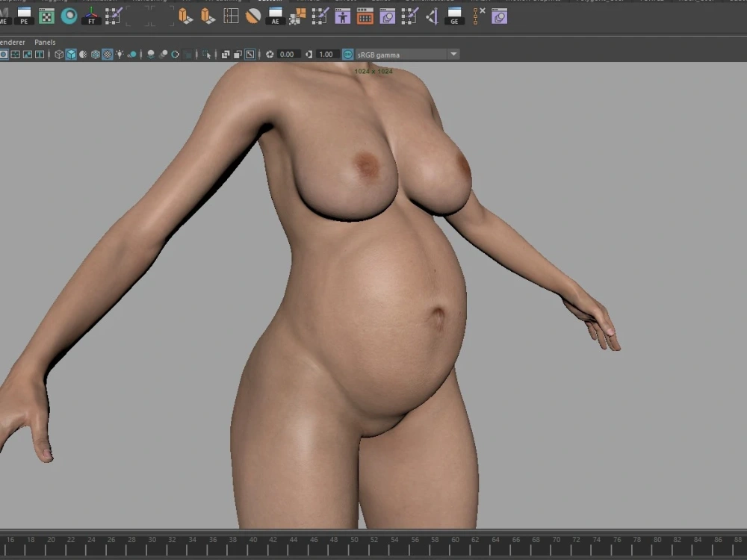The width and height of the screenshot is (747, 560).
Task: Click the orange and grey stacked blocks icon
Action: [298, 16]
